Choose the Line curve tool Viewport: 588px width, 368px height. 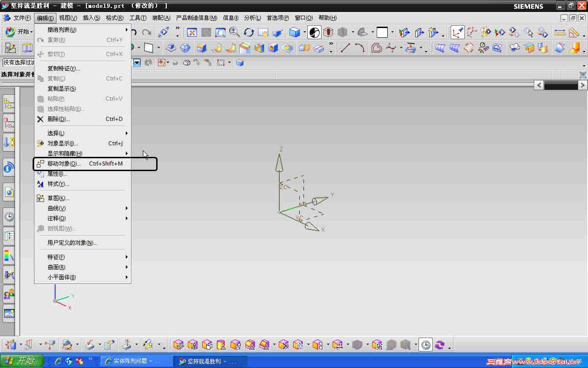tap(345, 48)
